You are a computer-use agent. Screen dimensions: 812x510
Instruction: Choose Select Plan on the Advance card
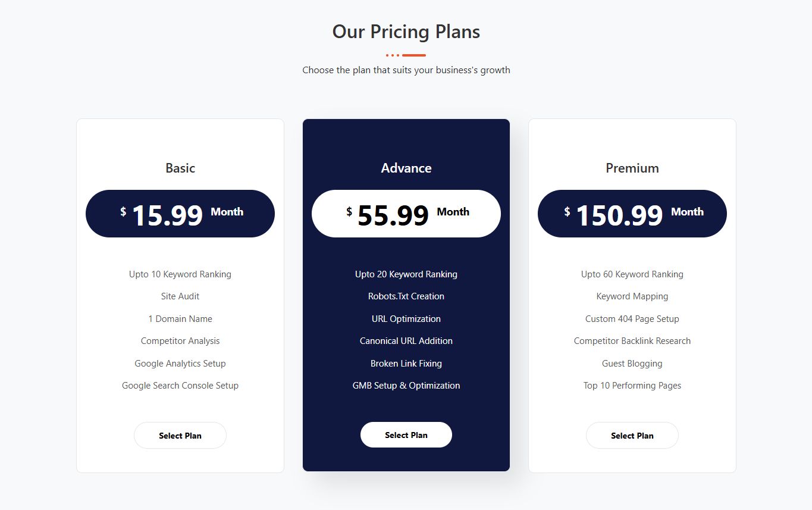pos(406,435)
